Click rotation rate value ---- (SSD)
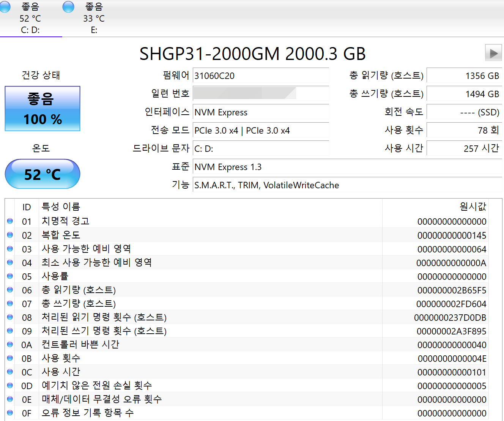The height and width of the screenshot is (421, 504). coord(464,112)
